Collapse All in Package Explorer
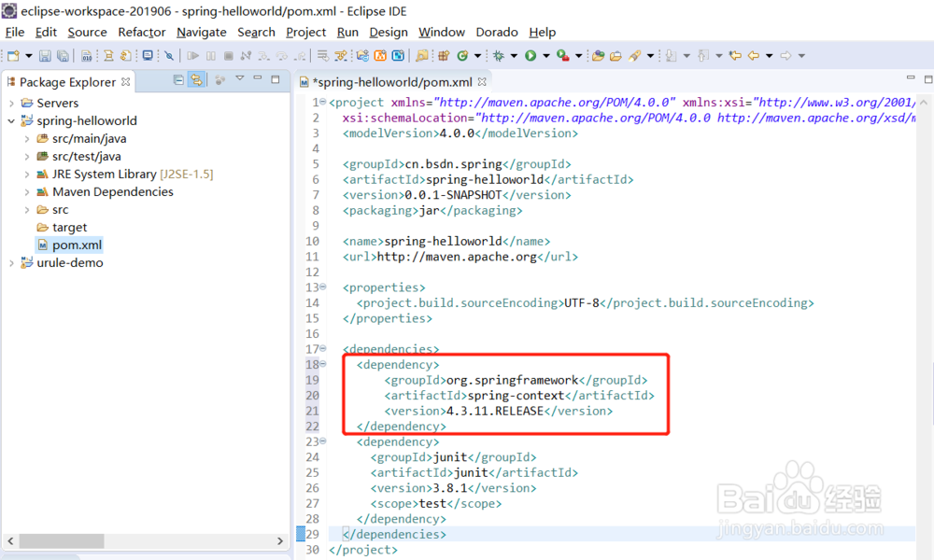Screen dimensions: 934x560 point(178,79)
